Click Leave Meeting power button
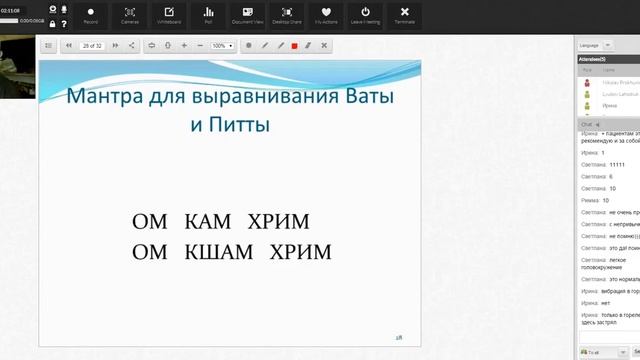640x360 pixels. pyautogui.click(x=365, y=16)
